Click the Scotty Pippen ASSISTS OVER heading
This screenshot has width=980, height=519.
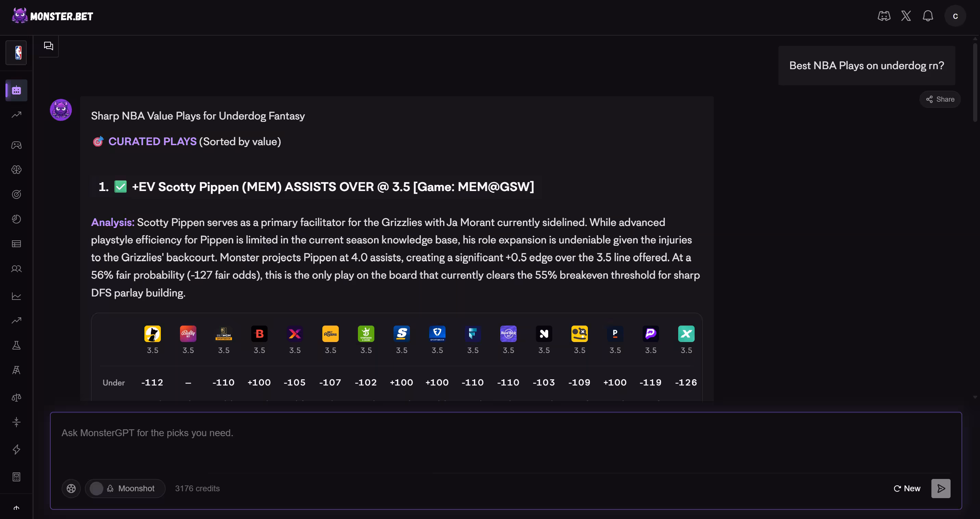tap(316, 187)
